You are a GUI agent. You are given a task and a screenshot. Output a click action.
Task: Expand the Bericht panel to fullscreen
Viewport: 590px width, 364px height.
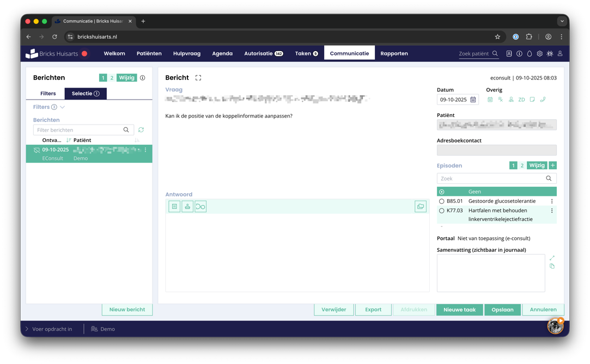click(x=198, y=78)
